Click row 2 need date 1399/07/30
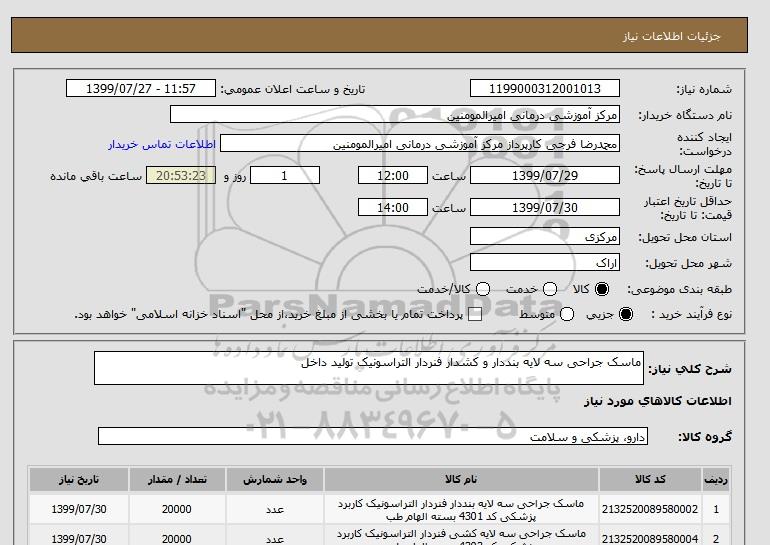The image size is (770, 545). point(79,539)
